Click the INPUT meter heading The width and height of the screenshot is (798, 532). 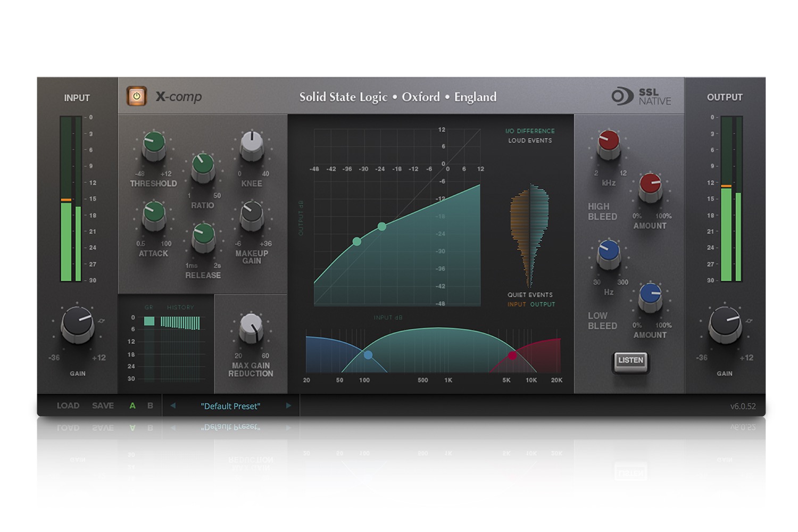tap(77, 98)
